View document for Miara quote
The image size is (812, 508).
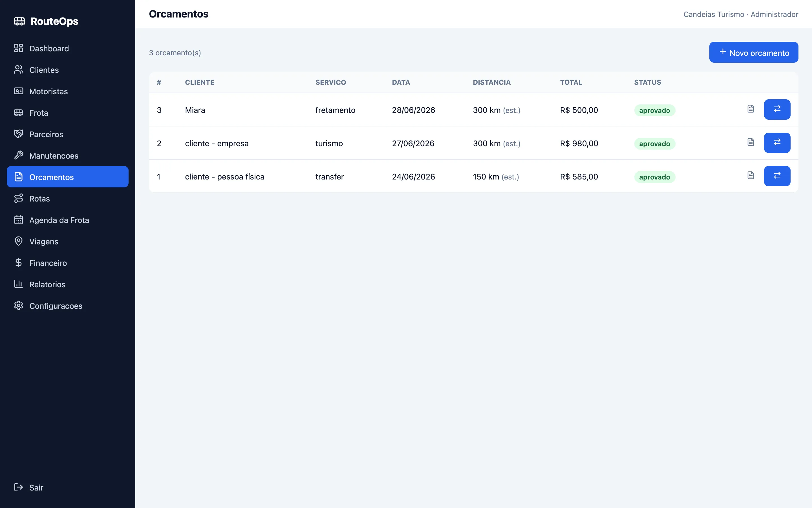(x=751, y=109)
